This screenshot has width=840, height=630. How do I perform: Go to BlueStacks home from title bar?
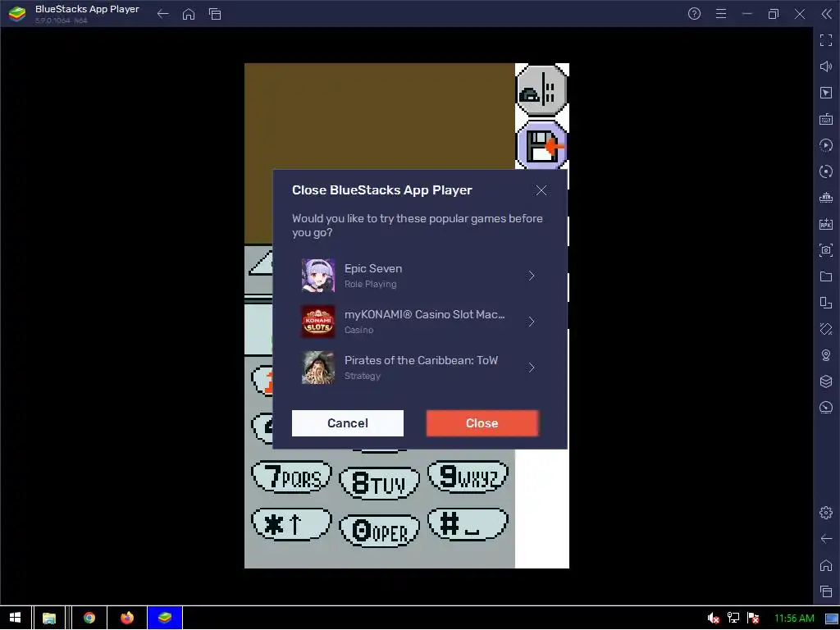coord(189,14)
